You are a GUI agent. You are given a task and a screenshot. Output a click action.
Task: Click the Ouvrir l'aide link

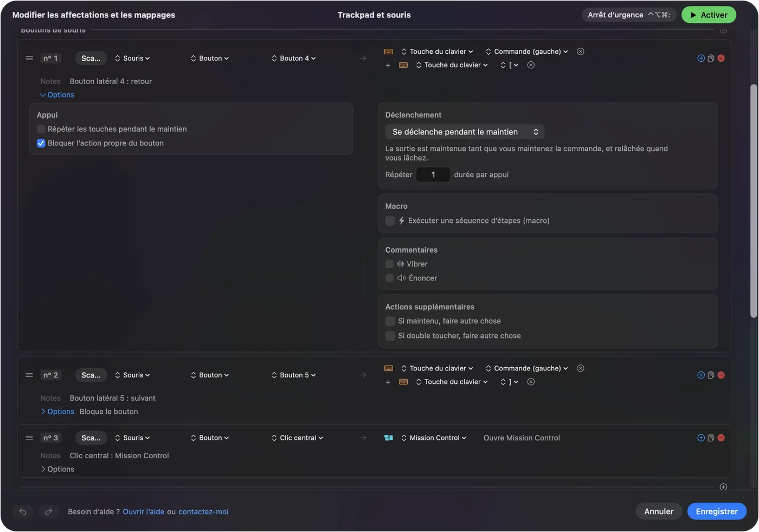[143, 511]
